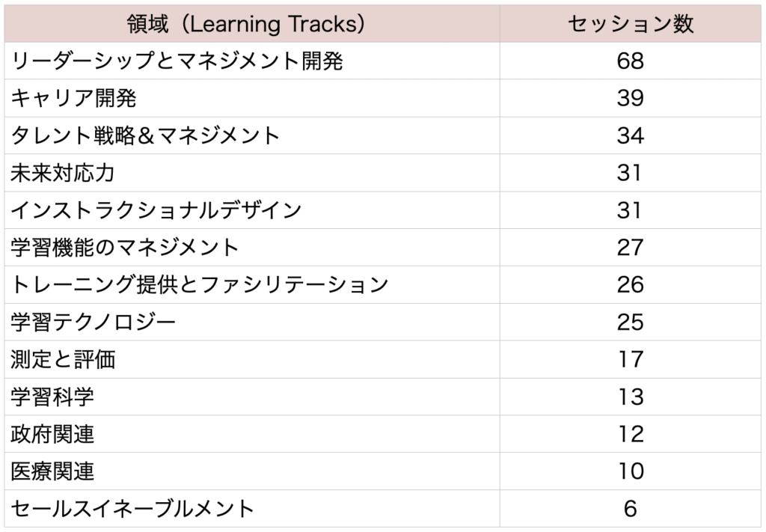Viewport: 766px width, 532px height.
Task: Click the トレーニング提供とファシリテーション cell
Action: coord(252,285)
